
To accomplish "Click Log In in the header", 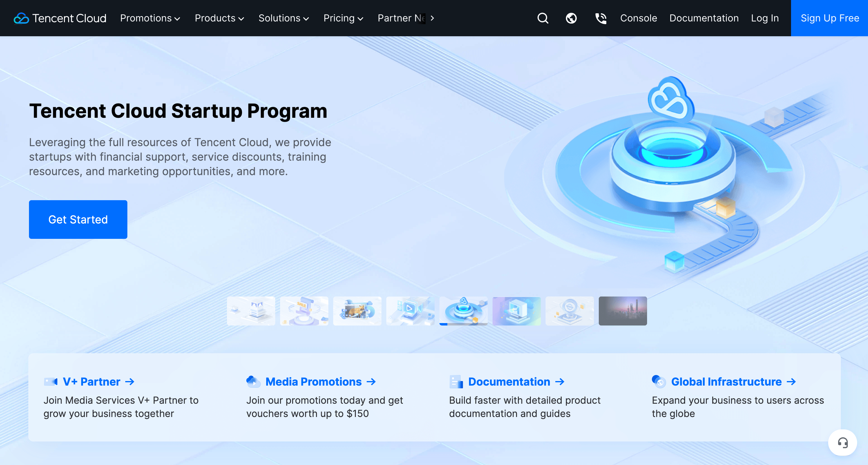I will tap(764, 18).
